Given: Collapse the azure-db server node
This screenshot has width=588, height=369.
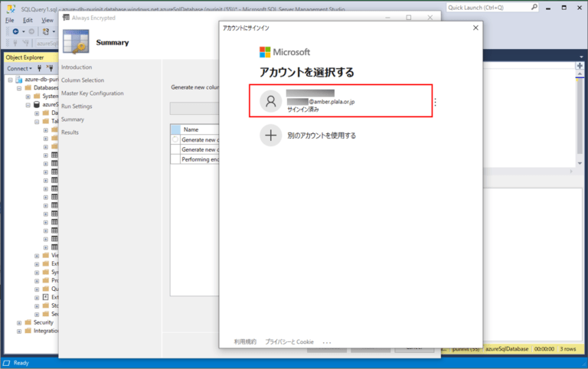Looking at the screenshot, I should 11,80.
